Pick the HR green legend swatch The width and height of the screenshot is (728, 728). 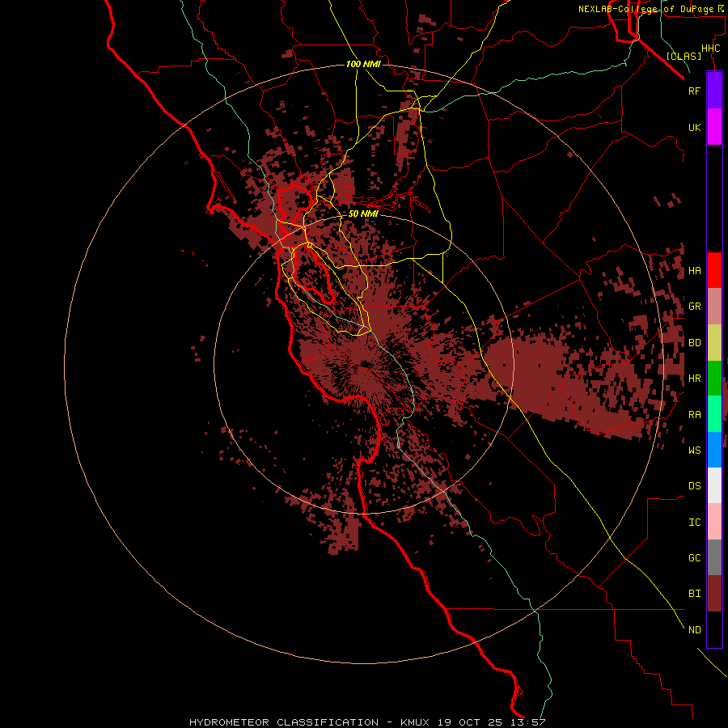pyautogui.click(x=714, y=379)
